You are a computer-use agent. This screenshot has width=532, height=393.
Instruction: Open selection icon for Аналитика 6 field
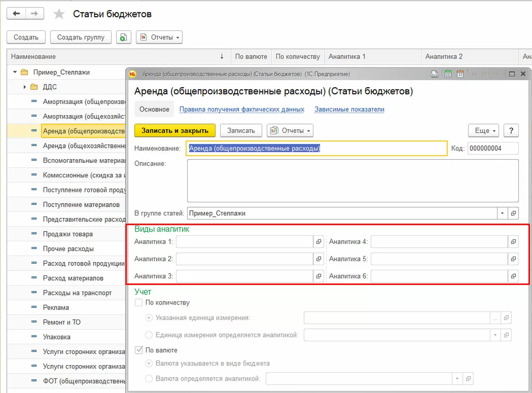[x=513, y=276]
